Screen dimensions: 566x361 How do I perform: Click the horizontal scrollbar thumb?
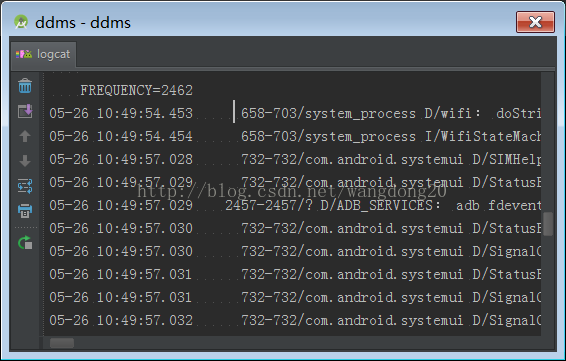[x=62, y=343]
